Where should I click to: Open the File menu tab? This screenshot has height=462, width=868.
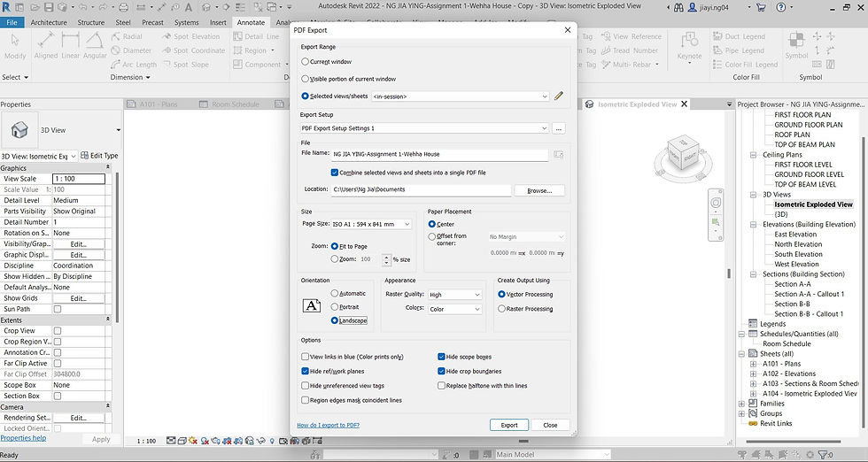[12, 22]
